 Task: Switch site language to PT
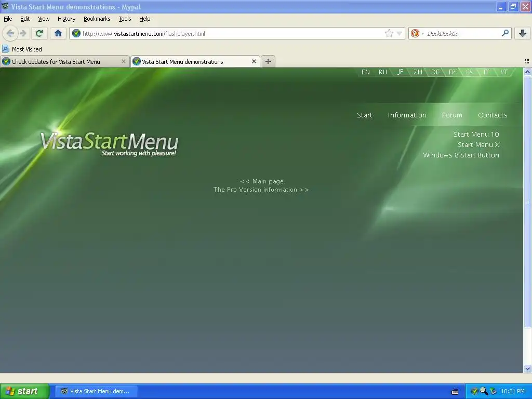[504, 72]
